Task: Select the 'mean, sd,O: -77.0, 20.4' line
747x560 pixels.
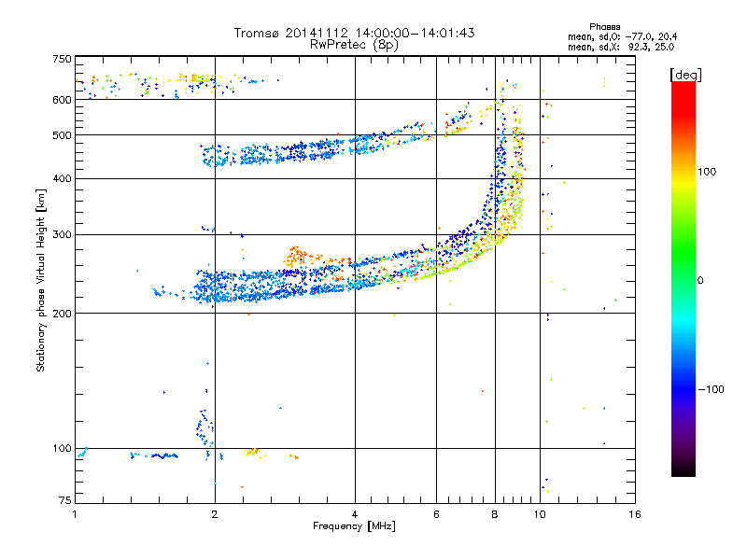Action: tap(622, 36)
